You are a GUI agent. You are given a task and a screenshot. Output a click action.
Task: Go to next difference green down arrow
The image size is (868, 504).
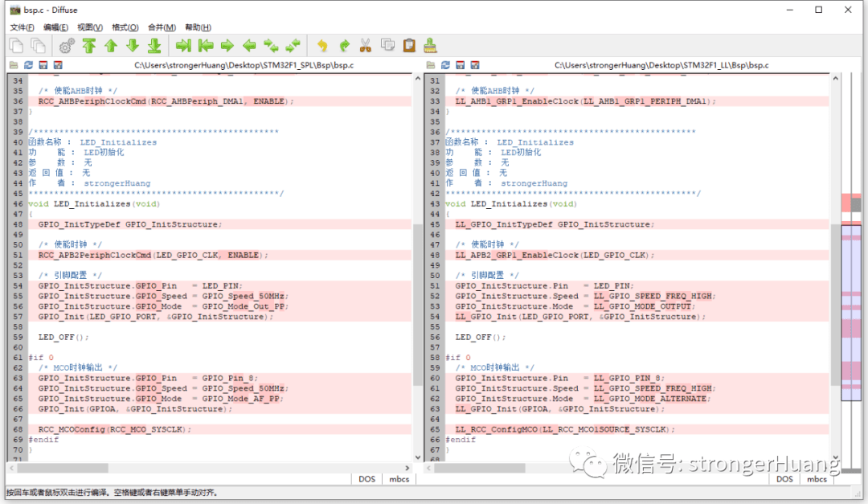[x=133, y=45]
